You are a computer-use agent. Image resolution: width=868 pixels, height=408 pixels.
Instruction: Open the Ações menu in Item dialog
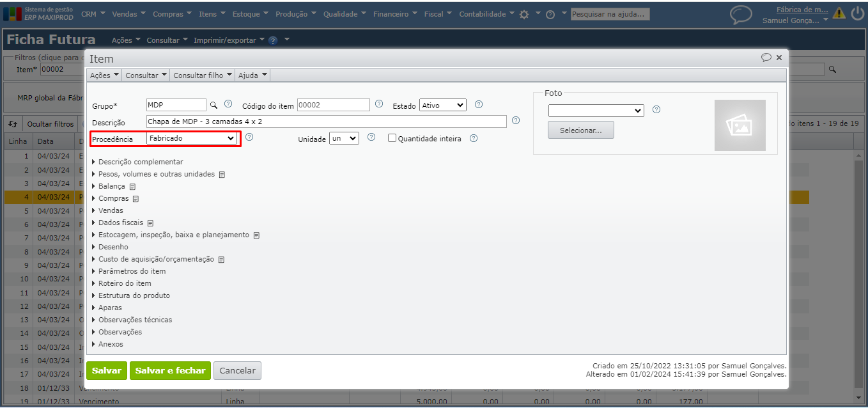[104, 75]
